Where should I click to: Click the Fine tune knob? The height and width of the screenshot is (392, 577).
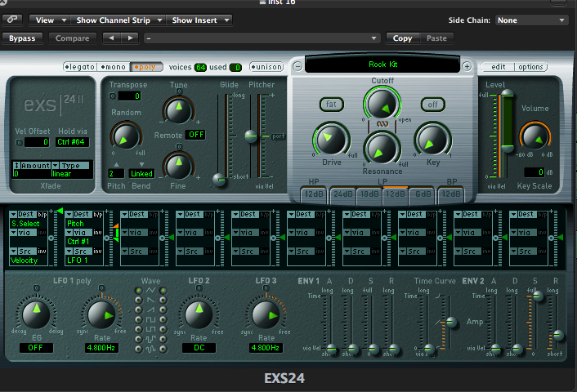[178, 165]
